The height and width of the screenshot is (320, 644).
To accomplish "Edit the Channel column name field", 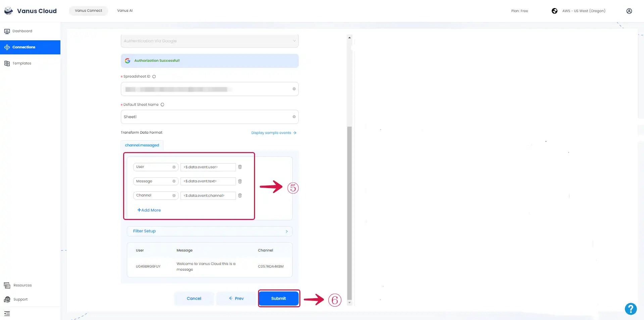I will [156, 195].
